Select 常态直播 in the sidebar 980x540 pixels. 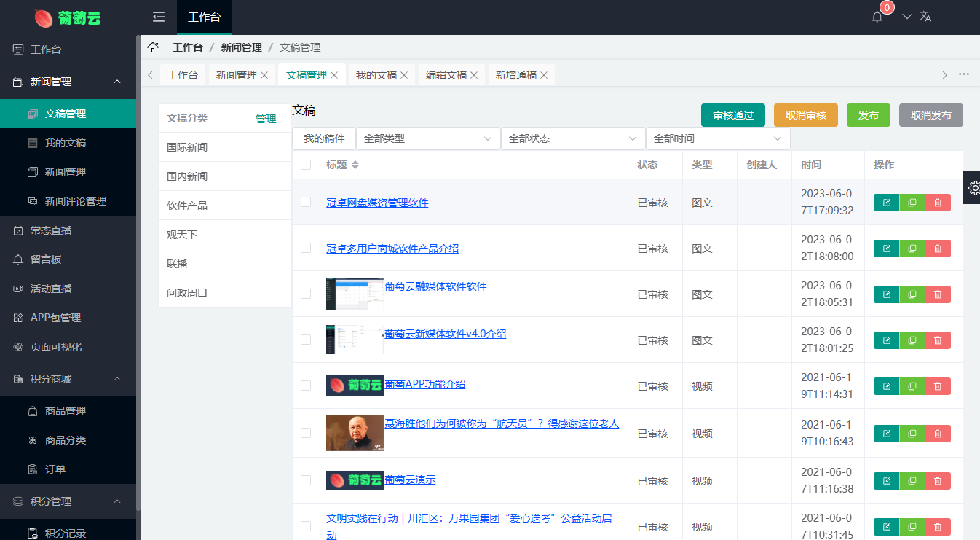click(x=51, y=230)
